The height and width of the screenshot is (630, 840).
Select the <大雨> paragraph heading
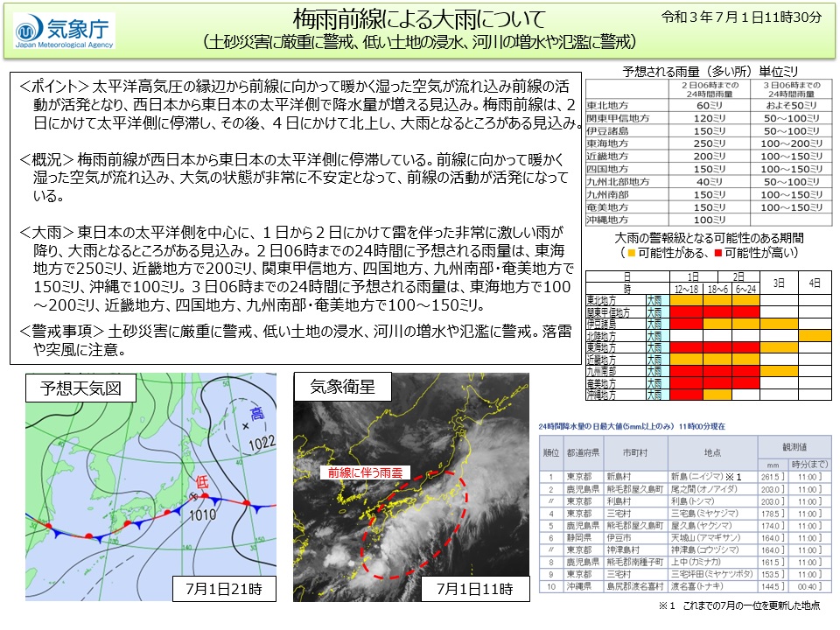(x=46, y=233)
